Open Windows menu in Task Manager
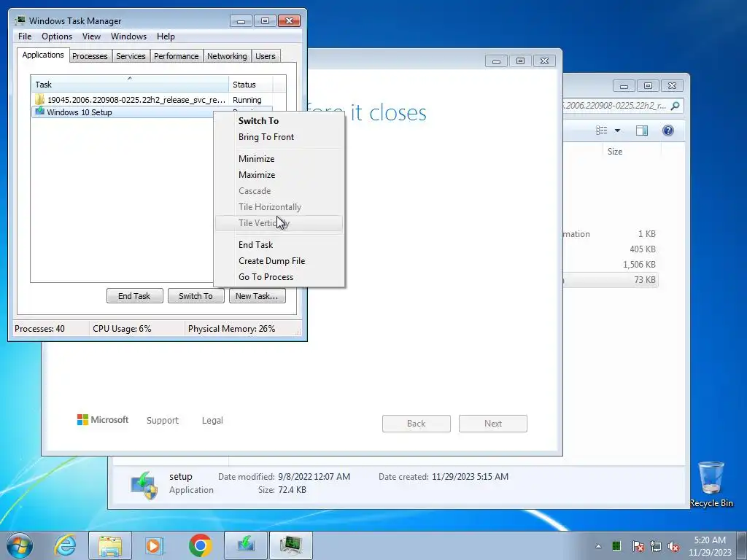 pyautogui.click(x=128, y=36)
